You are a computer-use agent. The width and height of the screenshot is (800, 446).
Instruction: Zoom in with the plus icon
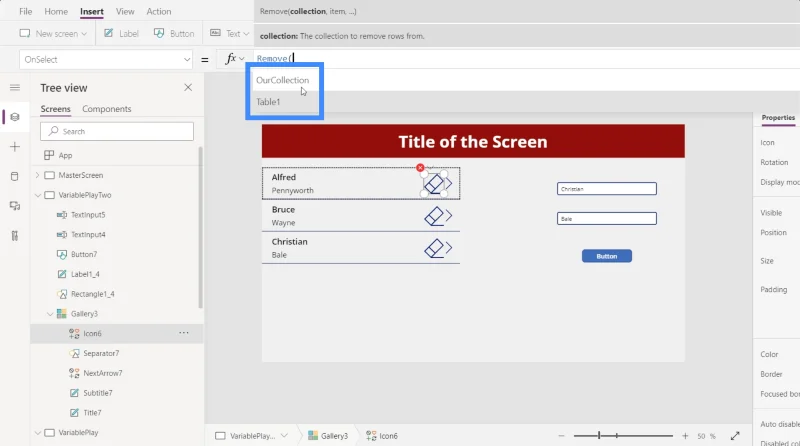tap(685, 436)
